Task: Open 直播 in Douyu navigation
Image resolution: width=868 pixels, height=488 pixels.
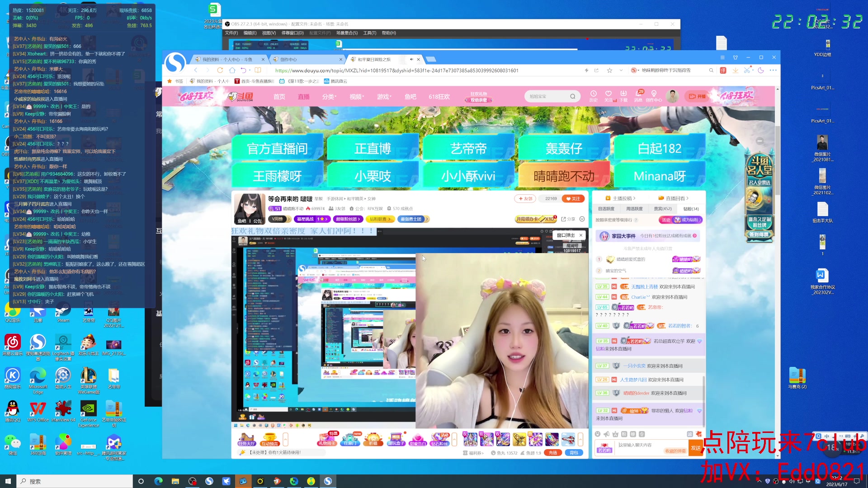Action: [304, 97]
